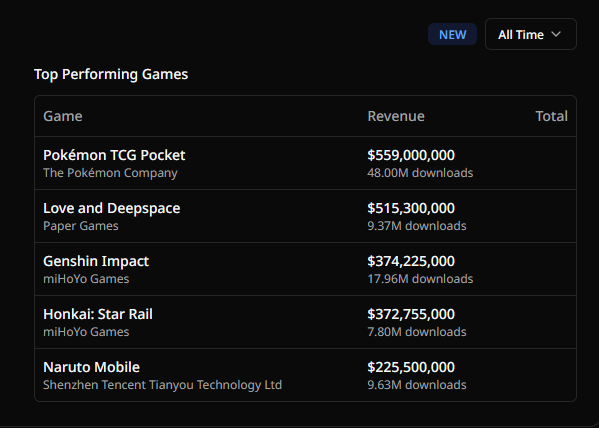Click Shenzhen Tencent Tianyou Technology Ltd publisher
This screenshot has height=428, width=599.
click(x=163, y=385)
